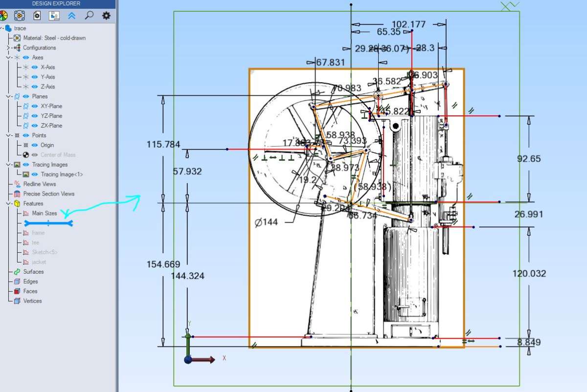
Task: Select the suppressed 'frame' sketch
Action: coord(38,233)
